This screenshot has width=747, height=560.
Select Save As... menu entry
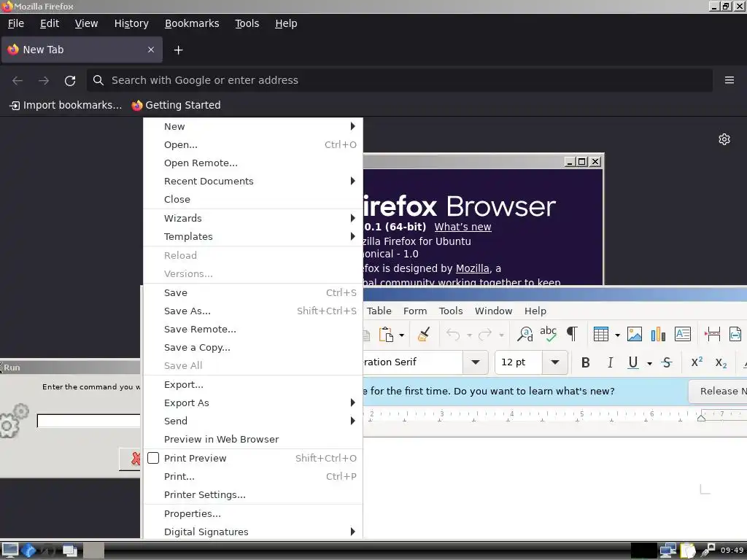253,311
